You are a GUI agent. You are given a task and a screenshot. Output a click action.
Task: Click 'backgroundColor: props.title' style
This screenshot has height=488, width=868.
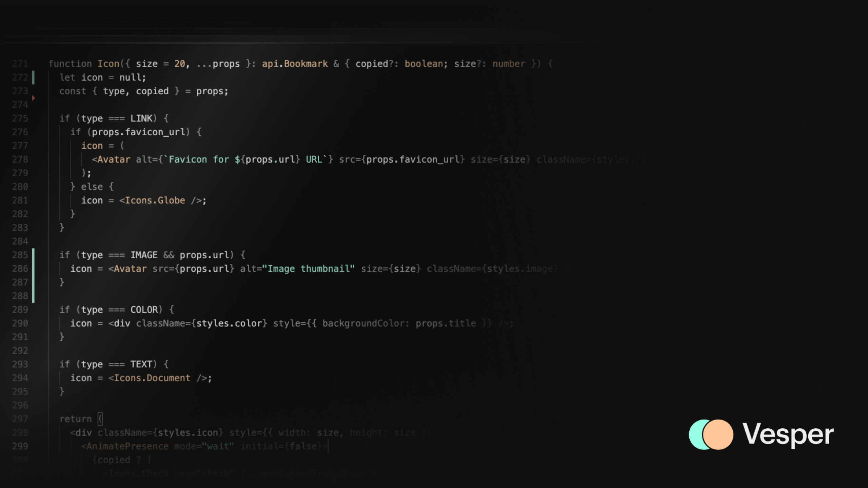tap(399, 323)
